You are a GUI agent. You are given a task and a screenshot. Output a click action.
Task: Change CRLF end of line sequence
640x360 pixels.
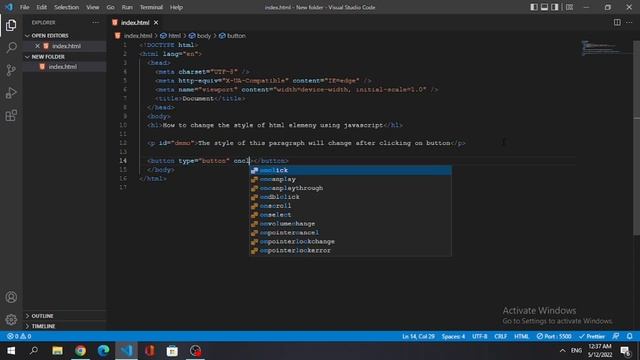click(501, 336)
